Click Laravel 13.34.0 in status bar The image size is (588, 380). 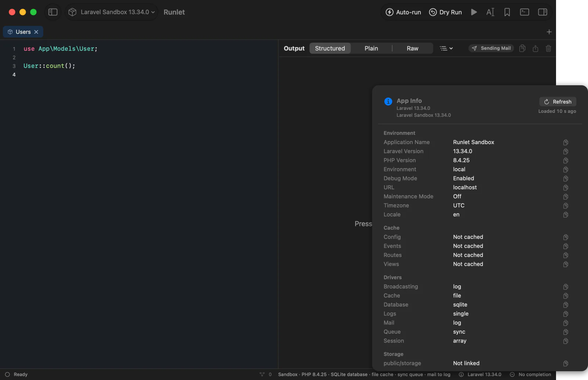480,374
